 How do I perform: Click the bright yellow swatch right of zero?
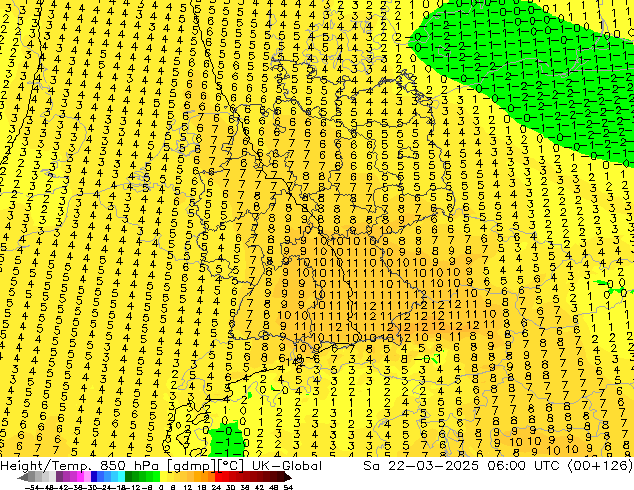(163, 477)
